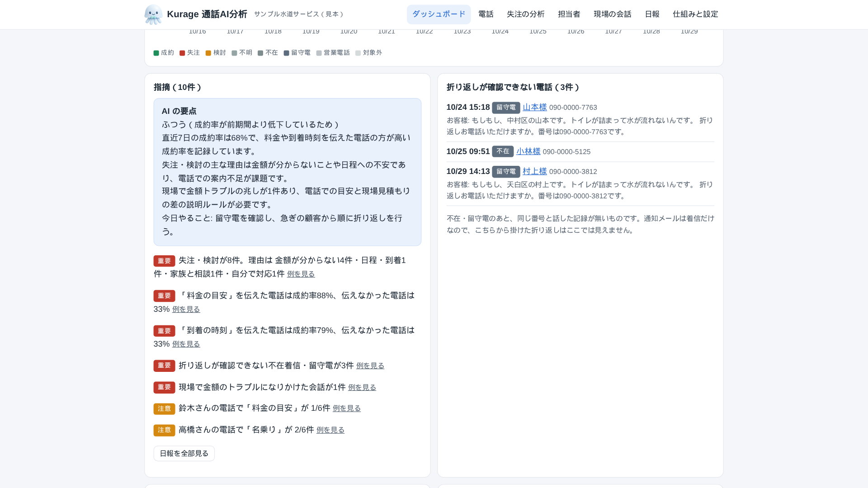The height and width of the screenshot is (488, 868).
Task: Toggle the 対象外 legend entry
Action: coord(369,53)
